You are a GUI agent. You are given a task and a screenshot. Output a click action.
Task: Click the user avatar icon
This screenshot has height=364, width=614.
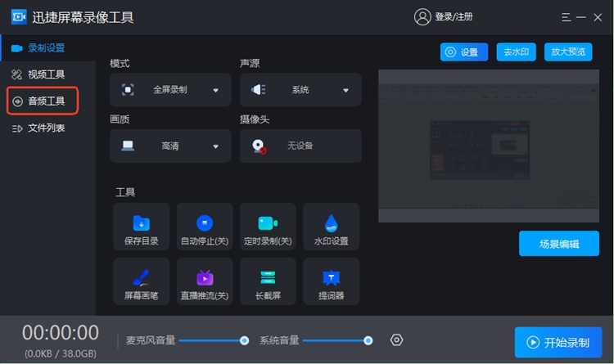(422, 17)
